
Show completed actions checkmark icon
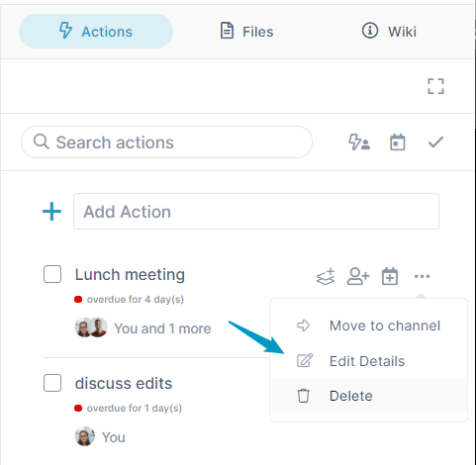[435, 142]
